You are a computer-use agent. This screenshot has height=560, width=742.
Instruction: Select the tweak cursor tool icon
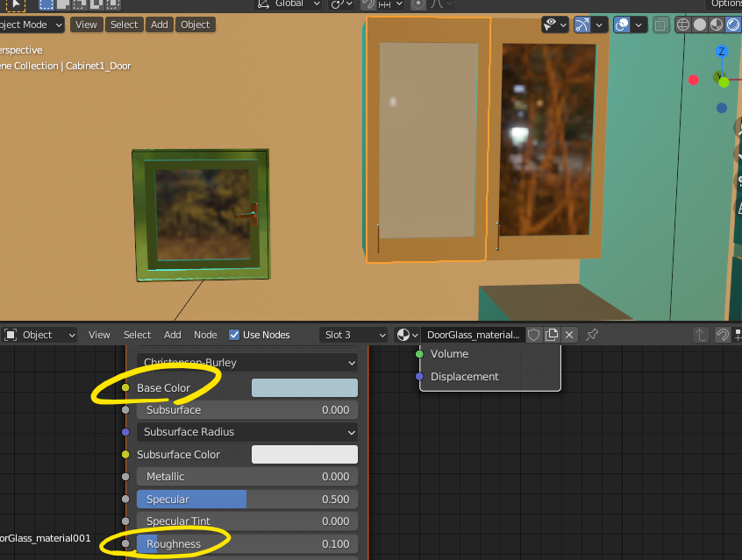pos(16,4)
